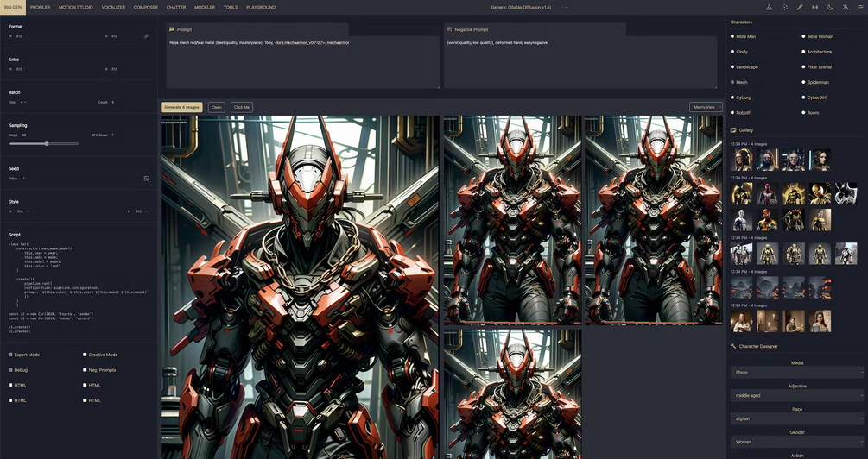Viewport: 868px width, 459px height.
Task: Toggle dark mode with the moon icon
Action: pyautogui.click(x=830, y=7)
